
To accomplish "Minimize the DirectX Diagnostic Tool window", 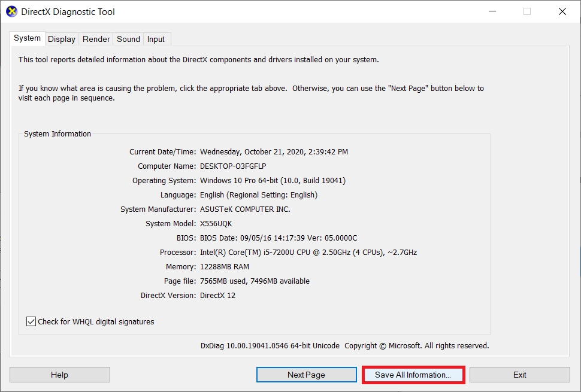I will (492, 11).
